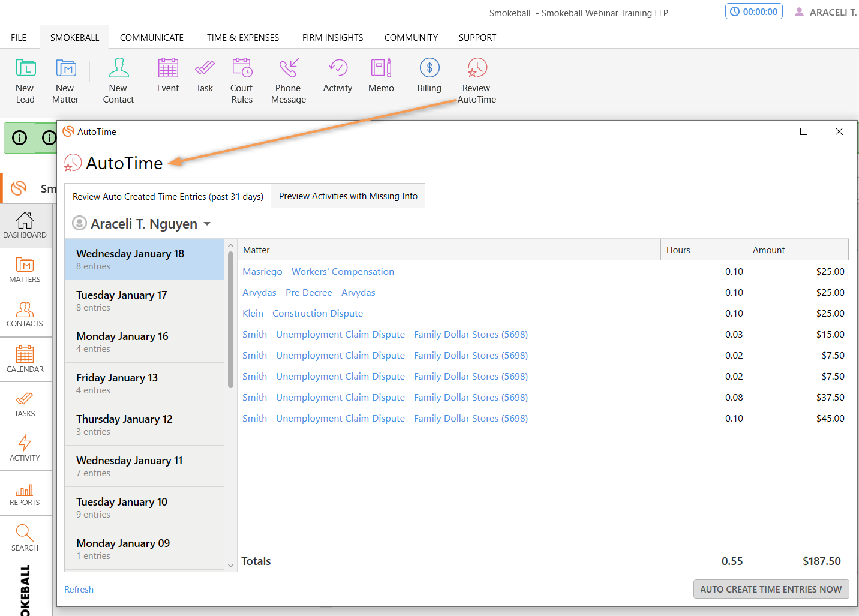Open Reports in sidebar

click(x=25, y=494)
